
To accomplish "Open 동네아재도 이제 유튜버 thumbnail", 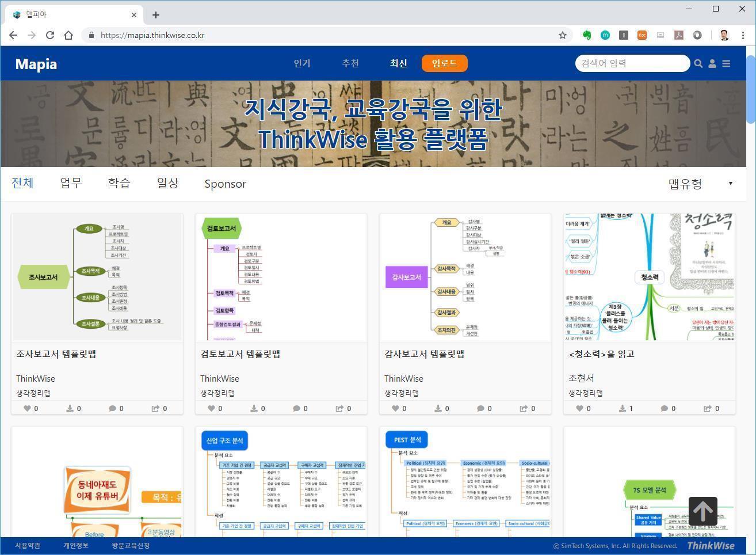I will pyautogui.click(x=97, y=482).
